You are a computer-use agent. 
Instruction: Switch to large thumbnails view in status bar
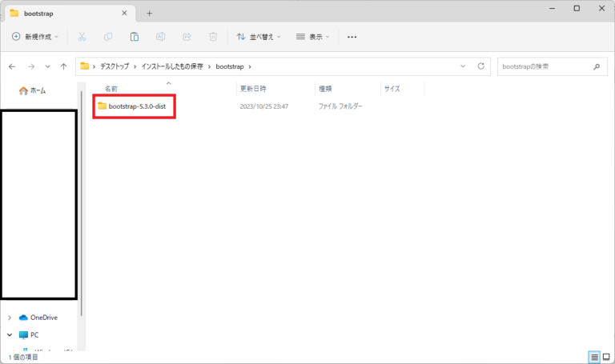(605, 357)
